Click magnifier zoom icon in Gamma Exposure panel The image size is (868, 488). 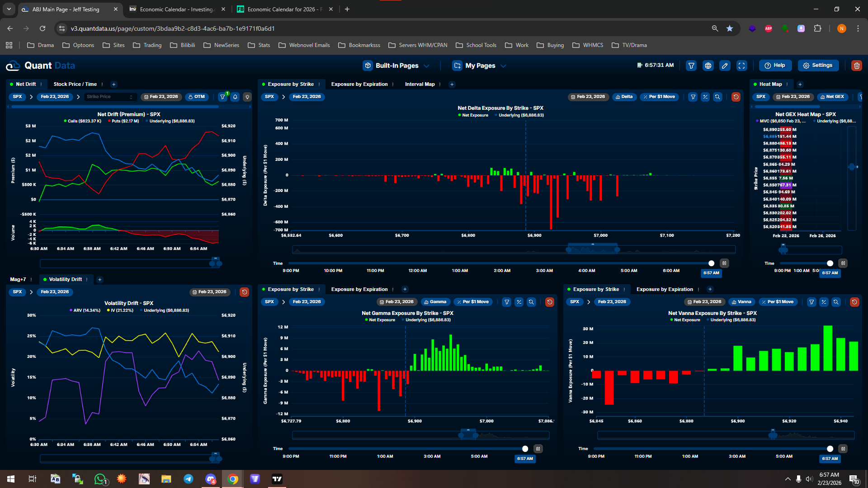[531, 302]
